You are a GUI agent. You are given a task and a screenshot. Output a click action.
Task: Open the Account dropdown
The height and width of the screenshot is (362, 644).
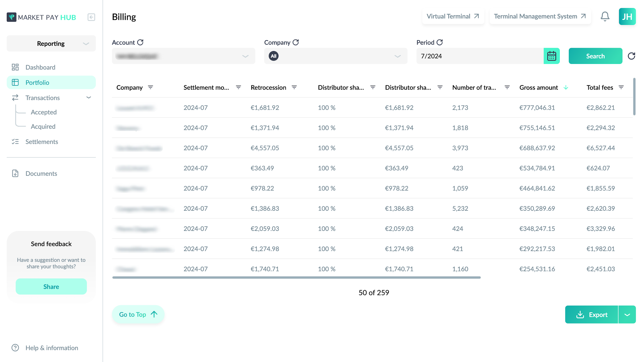click(x=183, y=56)
